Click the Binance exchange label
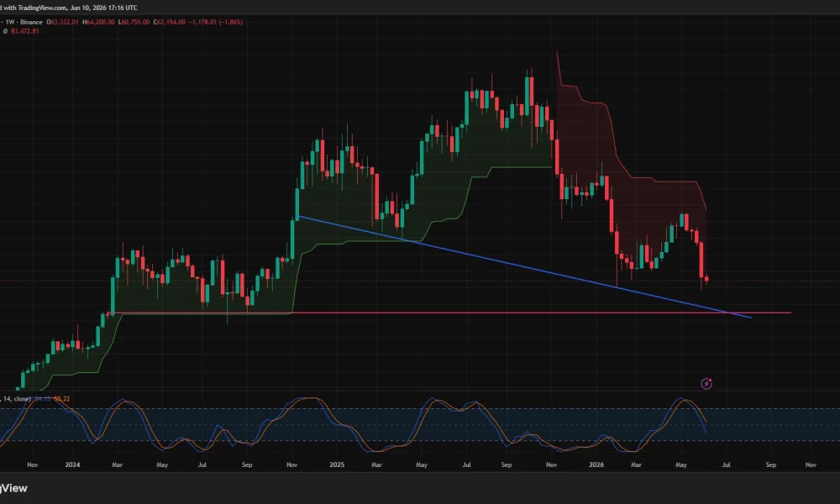Screen dimensions: 840x504 coord(31,22)
